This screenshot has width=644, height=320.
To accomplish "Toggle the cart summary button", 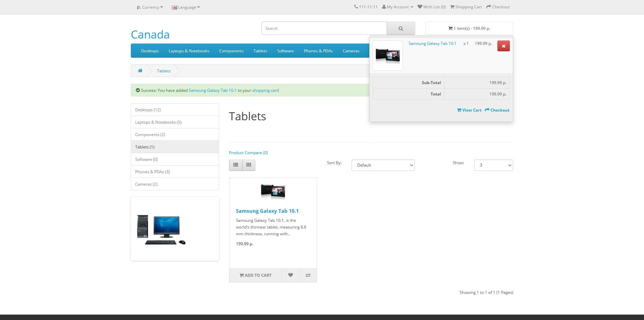I will (469, 28).
